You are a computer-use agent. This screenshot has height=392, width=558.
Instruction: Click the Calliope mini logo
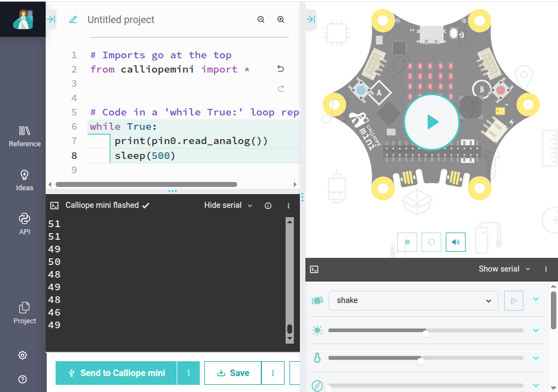tap(23, 19)
